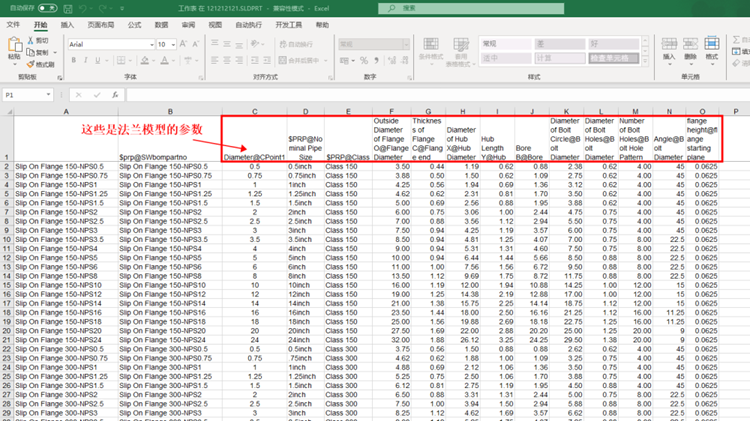
Task: Click the Top Align icon
Action: click(215, 44)
